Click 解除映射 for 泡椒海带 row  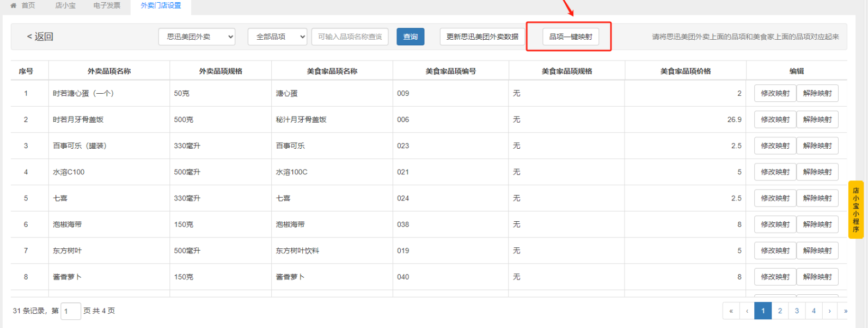(817, 224)
